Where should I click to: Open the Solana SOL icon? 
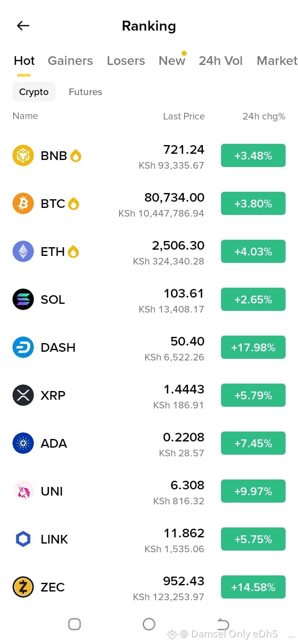point(23,299)
